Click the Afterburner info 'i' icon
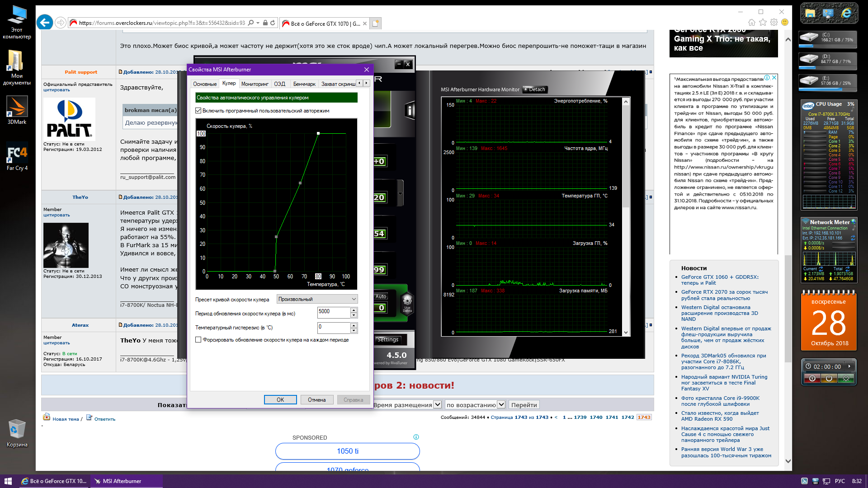 [x=410, y=110]
